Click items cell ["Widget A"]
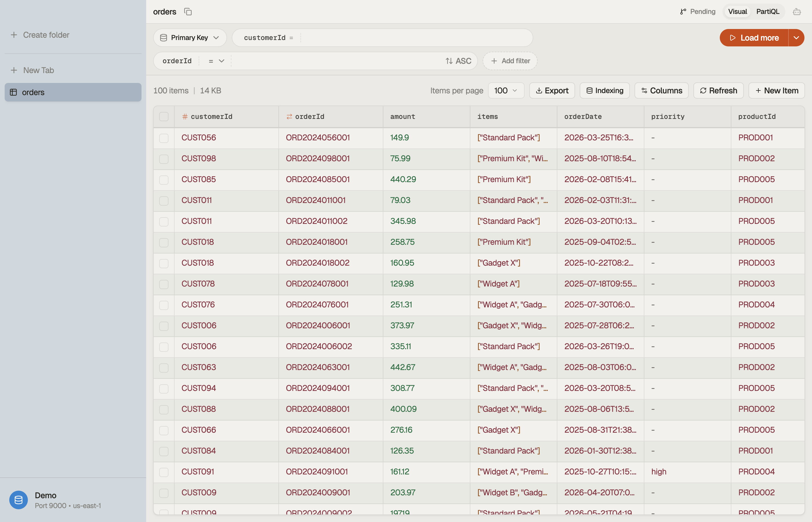812x522 pixels. (498, 284)
